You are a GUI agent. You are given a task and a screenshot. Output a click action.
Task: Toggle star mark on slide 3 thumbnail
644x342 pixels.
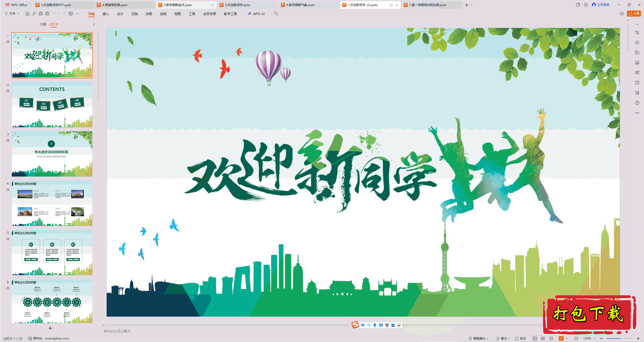(8, 140)
